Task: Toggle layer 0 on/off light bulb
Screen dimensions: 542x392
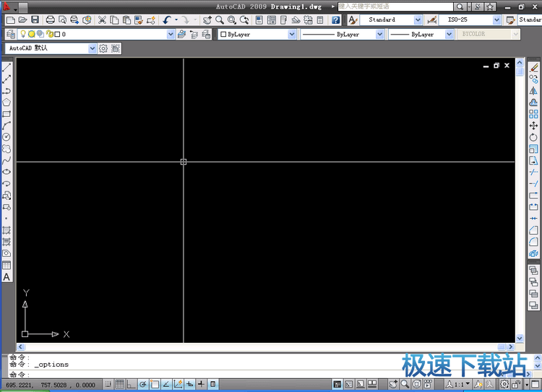Action: 23,34
